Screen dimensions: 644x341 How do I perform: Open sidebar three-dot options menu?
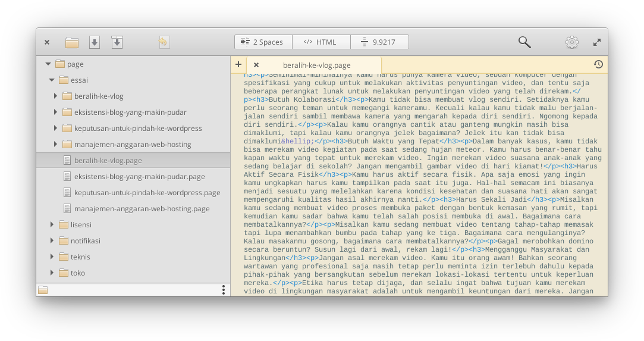pos(224,290)
